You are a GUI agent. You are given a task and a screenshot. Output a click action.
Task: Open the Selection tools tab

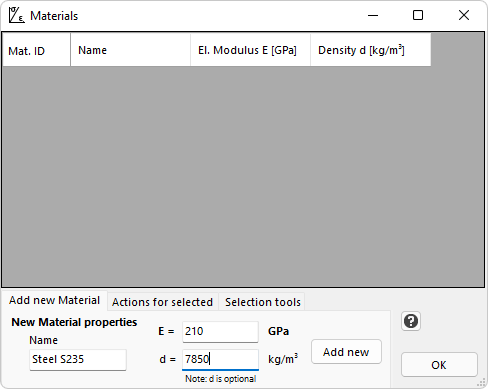[x=263, y=302]
